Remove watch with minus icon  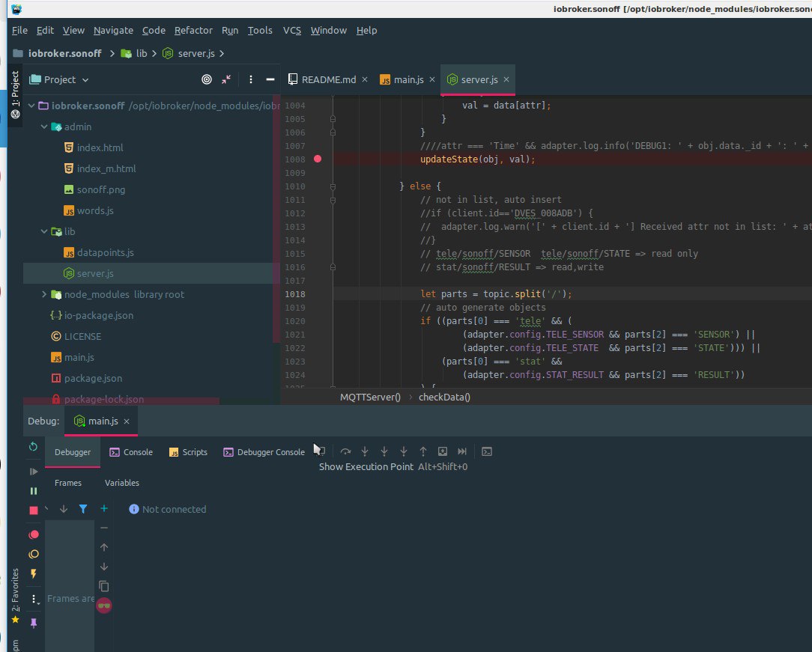(104, 528)
